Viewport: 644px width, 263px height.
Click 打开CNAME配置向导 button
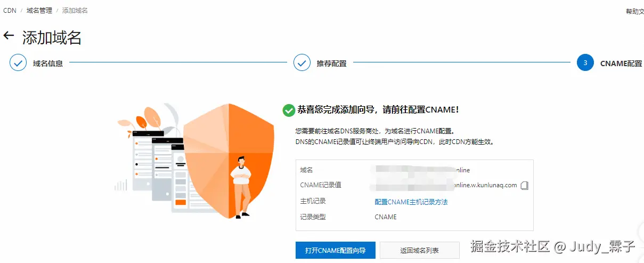tap(336, 250)
